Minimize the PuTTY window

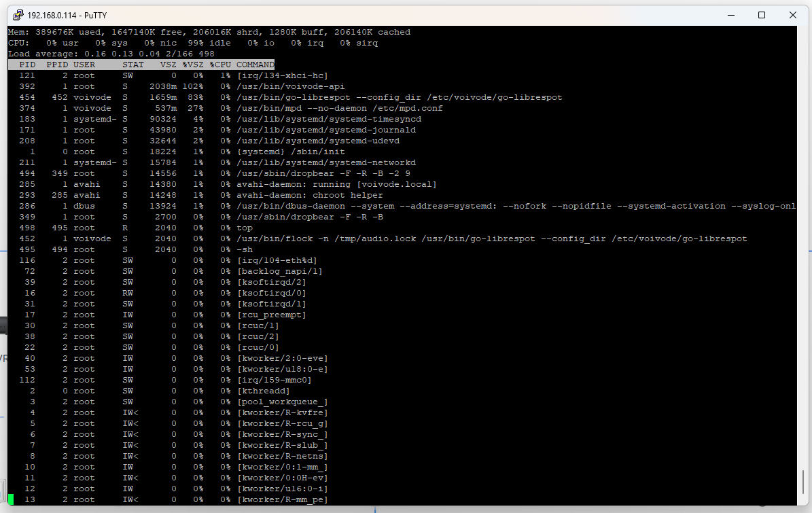tap(731, 15)
